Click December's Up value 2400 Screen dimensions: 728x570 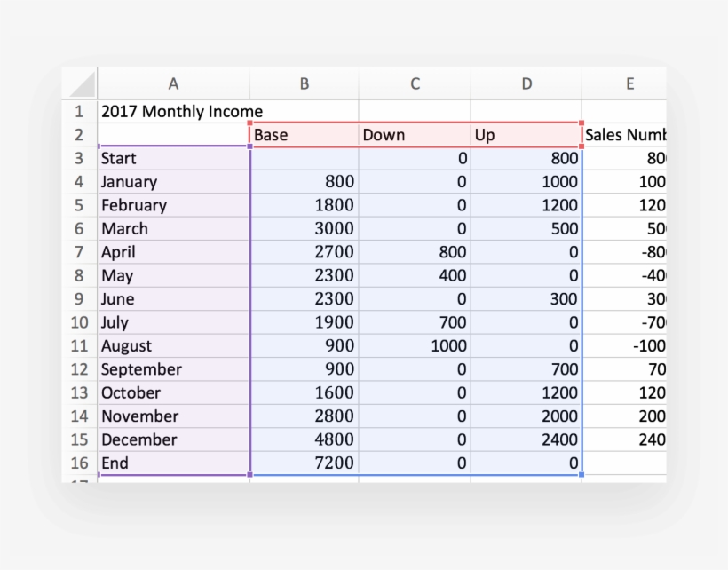pos(526,439)
